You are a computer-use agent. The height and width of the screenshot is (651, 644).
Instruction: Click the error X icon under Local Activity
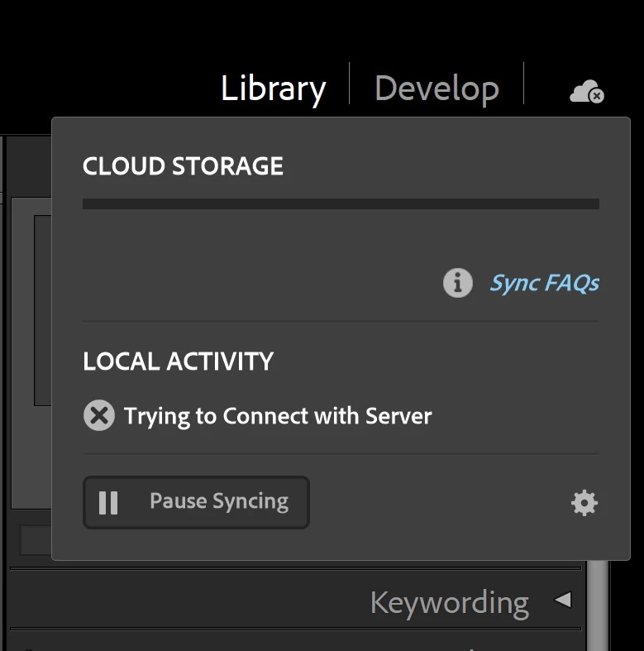click(x=98, y=415)
